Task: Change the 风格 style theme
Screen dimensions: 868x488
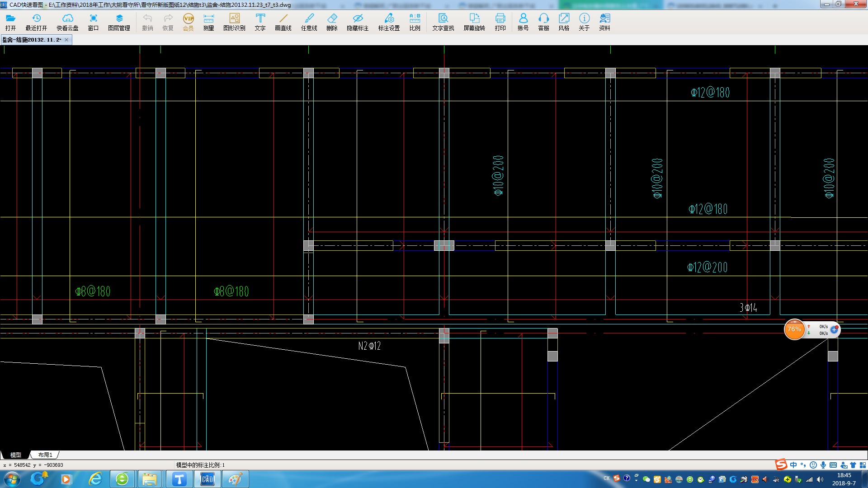Action: pyautogui.click(x=564, y=22)
